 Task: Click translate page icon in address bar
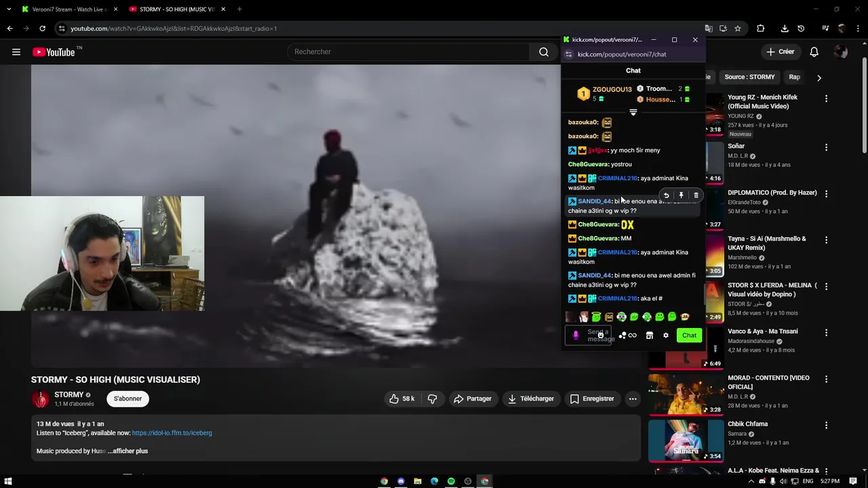(x=709, y=28)
